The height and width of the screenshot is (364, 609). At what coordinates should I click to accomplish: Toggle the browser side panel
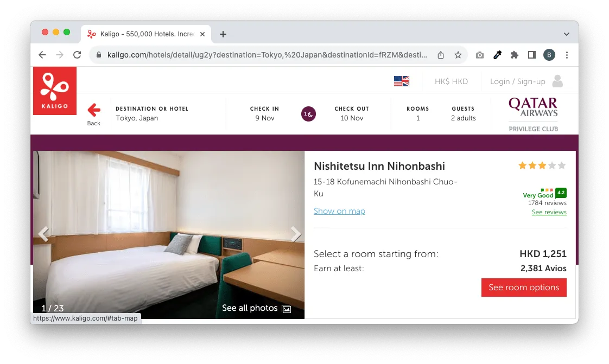532,55
